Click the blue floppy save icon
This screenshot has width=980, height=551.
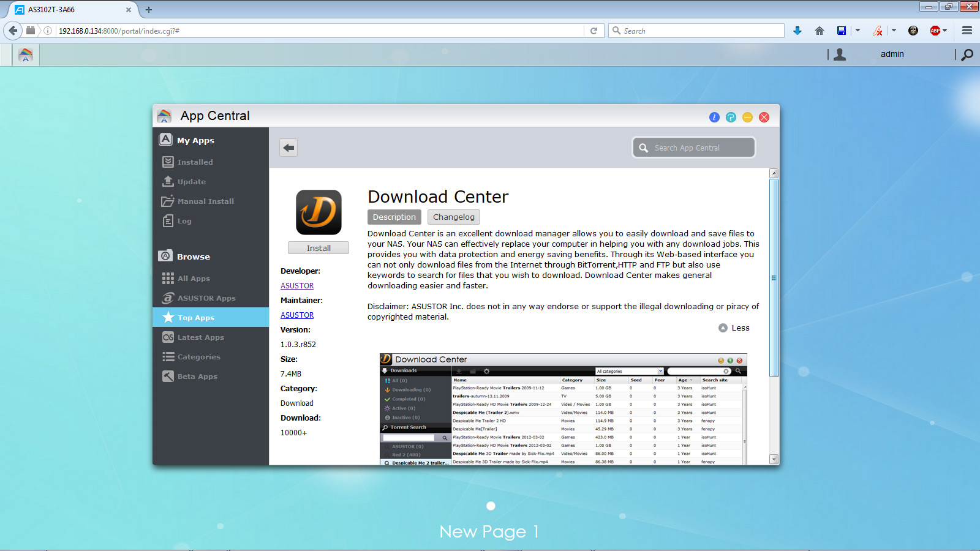[x=842, y=31]
